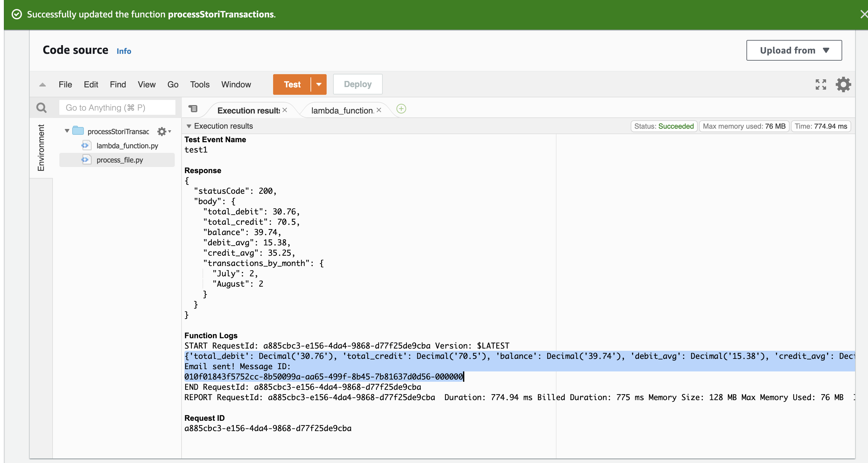868x463 pixels.
Task: Open the file search magnifier in the sidebar
Action: (42, 107)
